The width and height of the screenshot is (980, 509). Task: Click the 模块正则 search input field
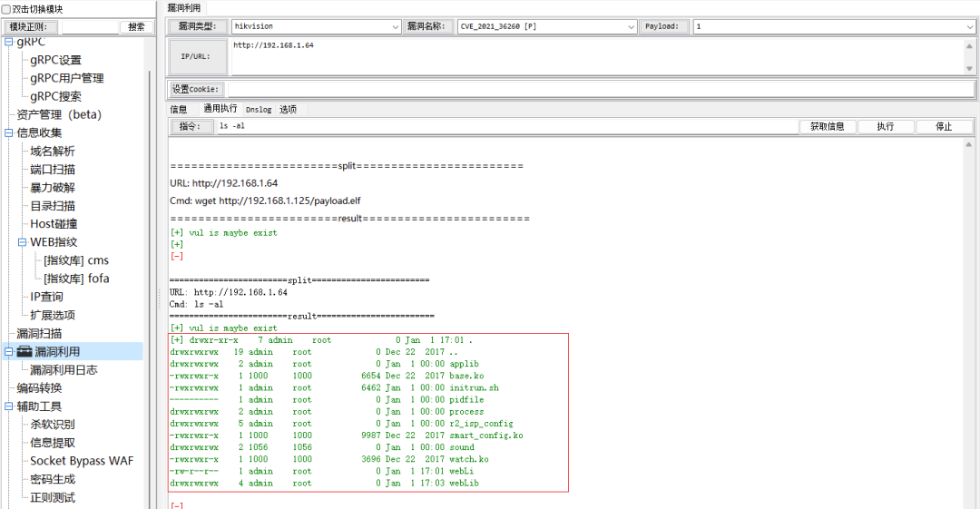pyautogui.click(x=90, y=27)
